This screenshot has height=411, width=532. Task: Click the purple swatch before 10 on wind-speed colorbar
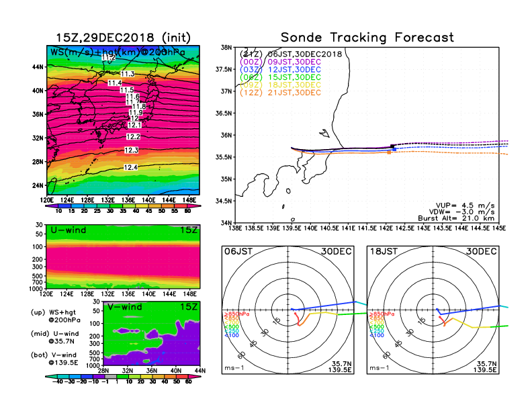[x=52, y=206]
